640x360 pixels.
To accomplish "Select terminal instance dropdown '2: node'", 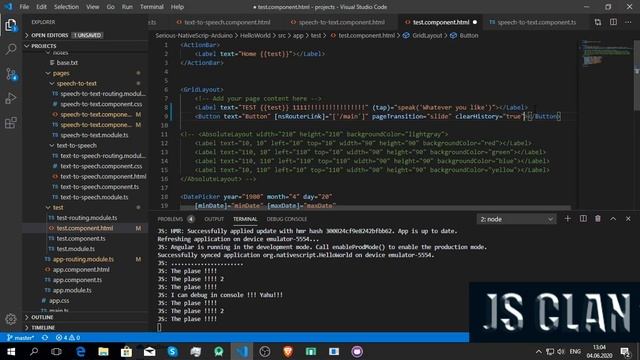I will (x=516, y=219).
